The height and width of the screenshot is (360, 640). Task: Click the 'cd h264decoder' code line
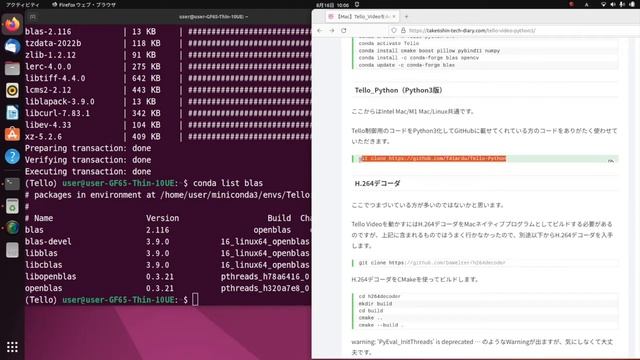click(380, 296)
